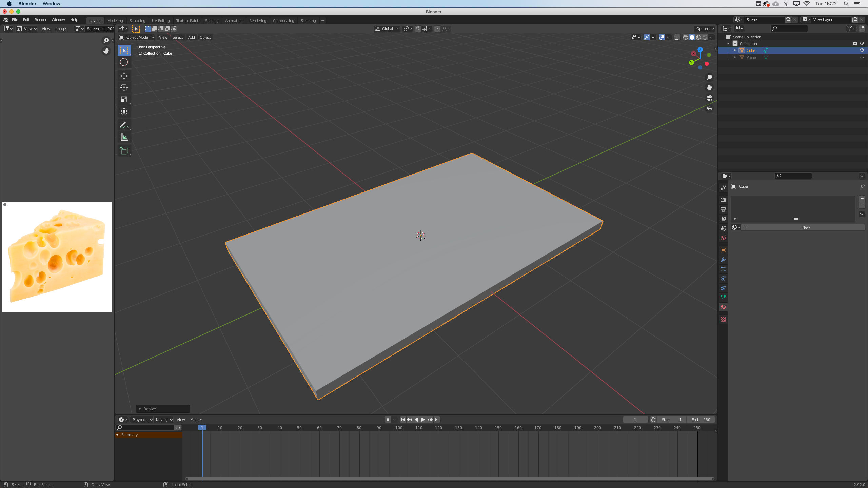Open the Object Mode dropdown
The width and height of the screenshot is (868, 488).
coord(137,37)
